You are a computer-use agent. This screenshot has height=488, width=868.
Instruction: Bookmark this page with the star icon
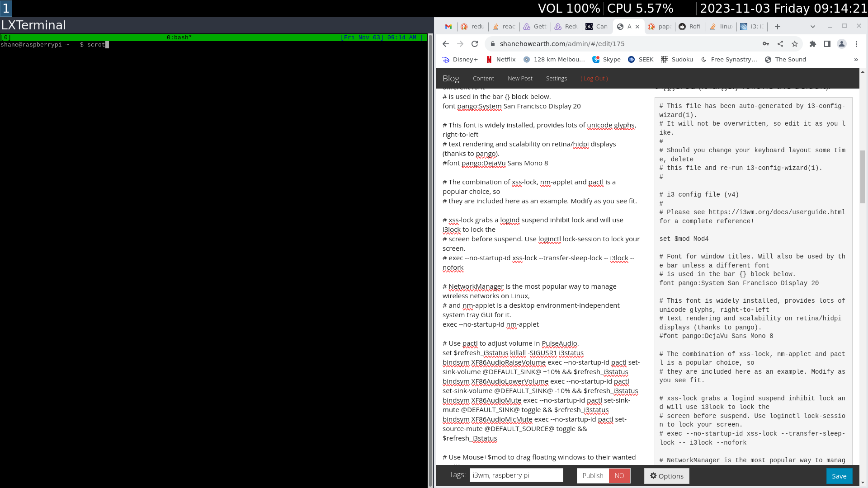tap(795, 44)
